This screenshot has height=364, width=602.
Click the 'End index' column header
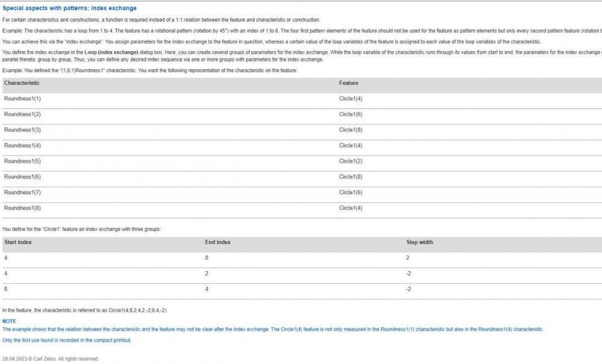(x=218, y=242)
